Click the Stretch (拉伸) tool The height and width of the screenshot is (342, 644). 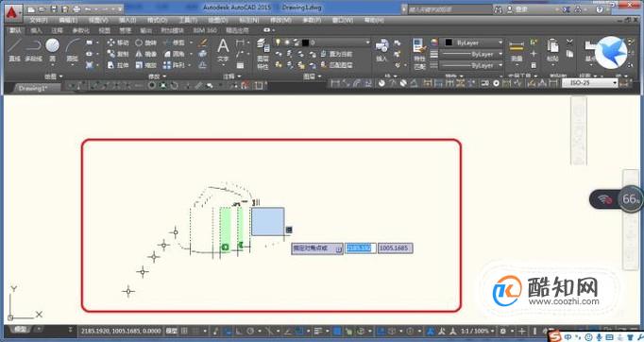coord(118,65)
